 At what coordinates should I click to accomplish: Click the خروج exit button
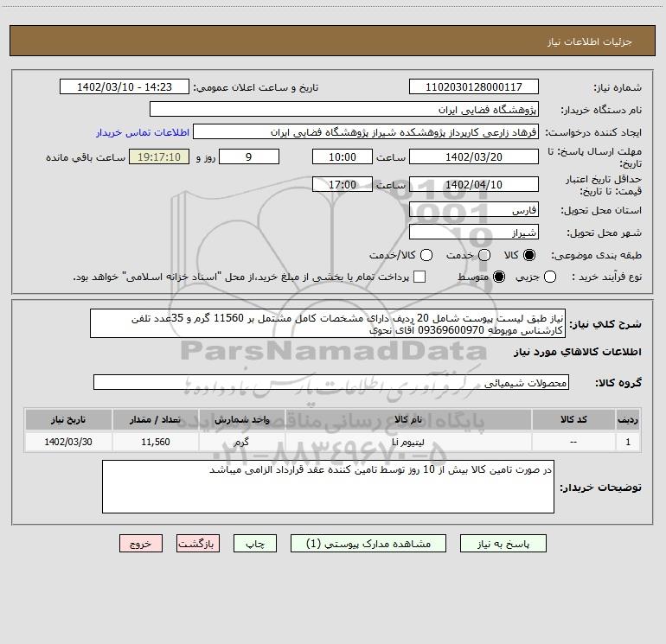[x=141, y=544]
